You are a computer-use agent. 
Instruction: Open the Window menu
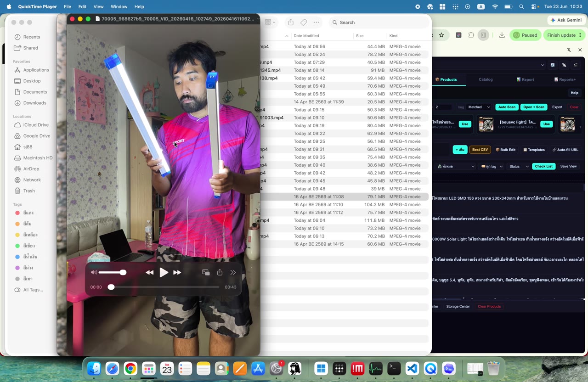coord(119,6)
